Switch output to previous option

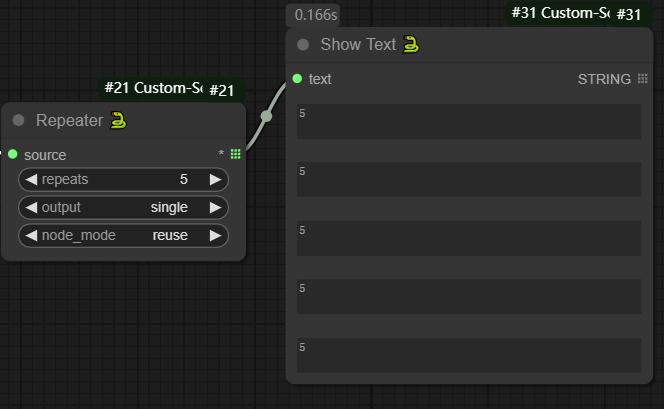click(30, 208)
